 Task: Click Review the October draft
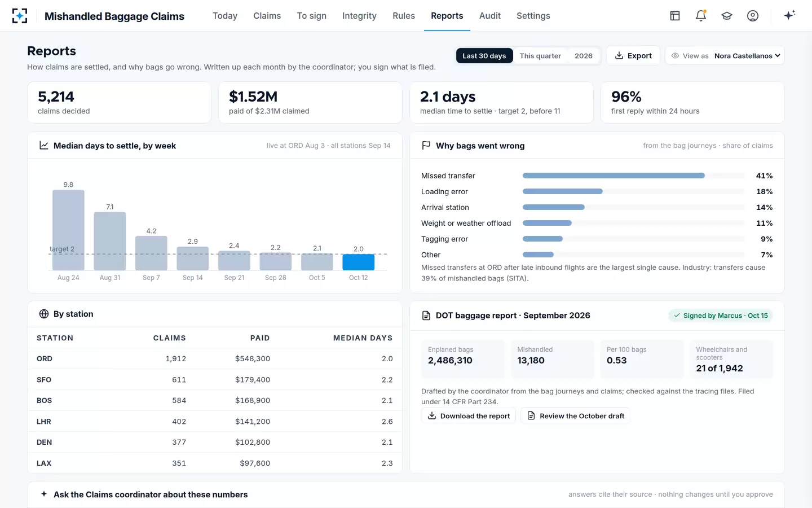pos(575,416)
